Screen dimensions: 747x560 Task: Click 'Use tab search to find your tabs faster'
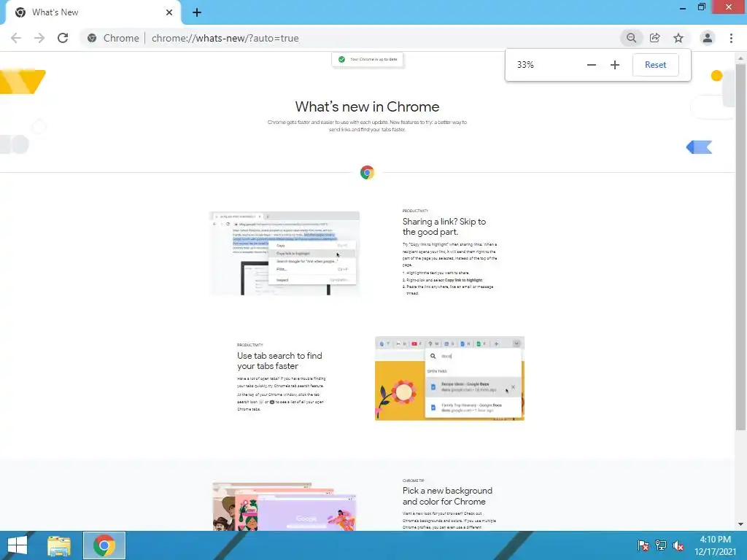(279, 361)
